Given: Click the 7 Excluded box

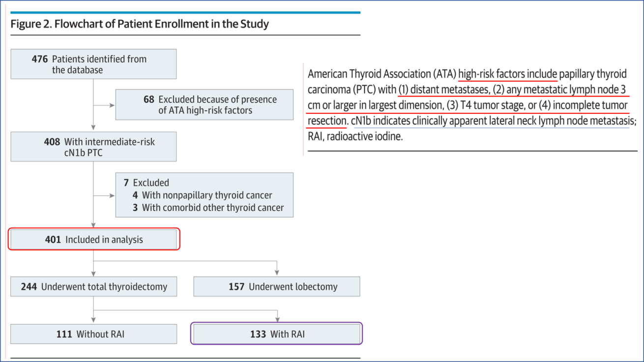Looking at the screenshot, I should coord(205,195).
